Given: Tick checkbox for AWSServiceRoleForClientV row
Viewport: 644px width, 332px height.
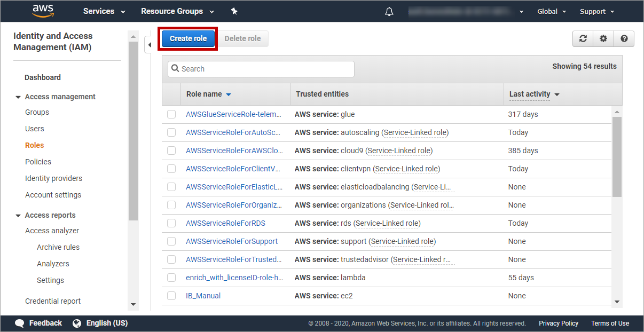Looking at the screenshot, I should [x=171, y=169].
